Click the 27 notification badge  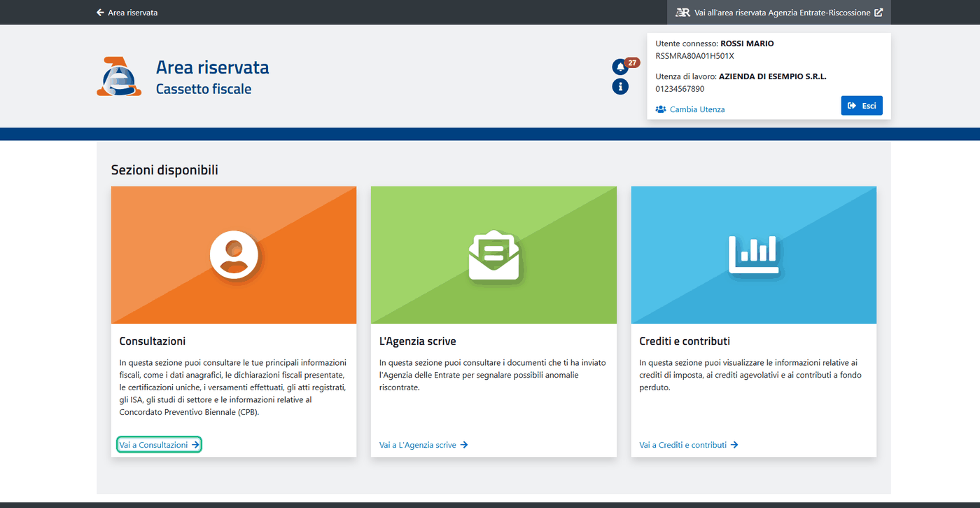click(632, 62)
